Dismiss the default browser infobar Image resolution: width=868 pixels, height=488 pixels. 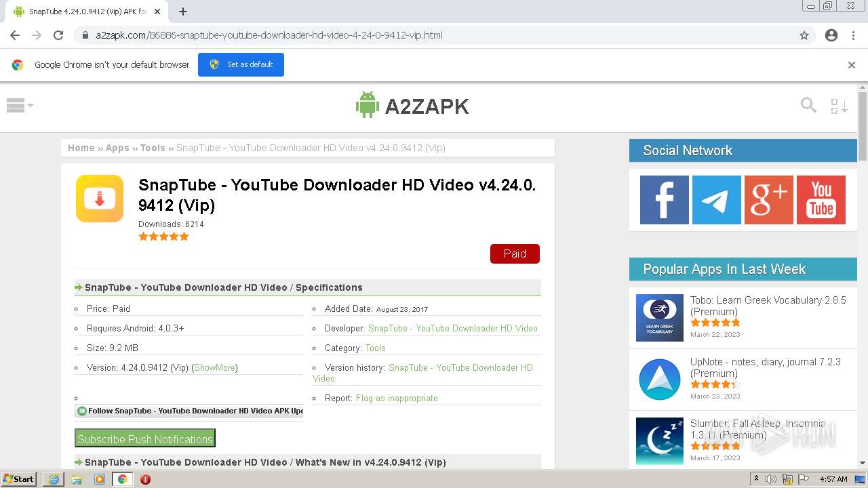click(x=852, y=65)
